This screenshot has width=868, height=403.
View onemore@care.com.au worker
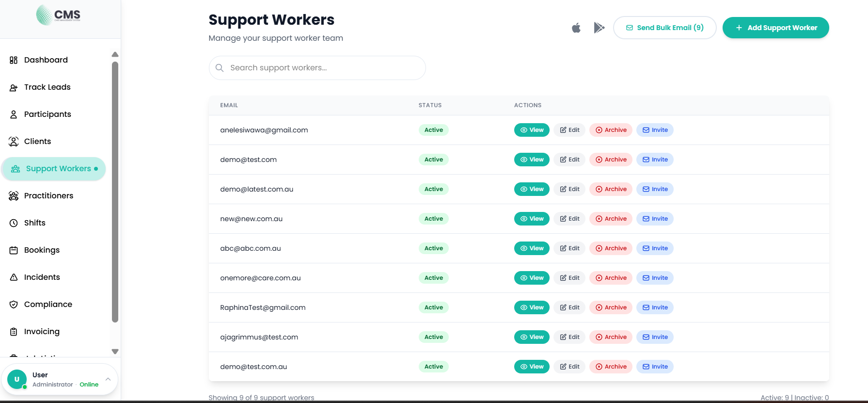pyautogui.click(x=532, y=278)
